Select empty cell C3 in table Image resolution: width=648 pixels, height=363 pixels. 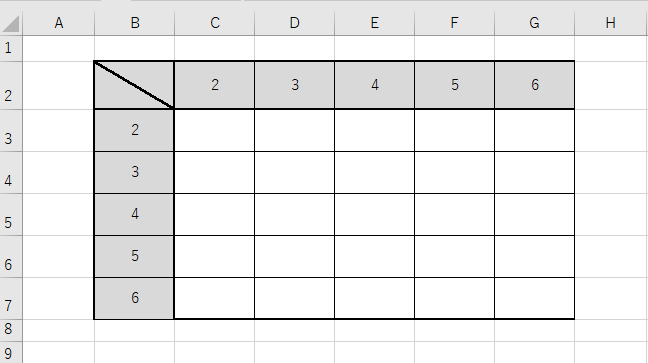pos(214,130)
